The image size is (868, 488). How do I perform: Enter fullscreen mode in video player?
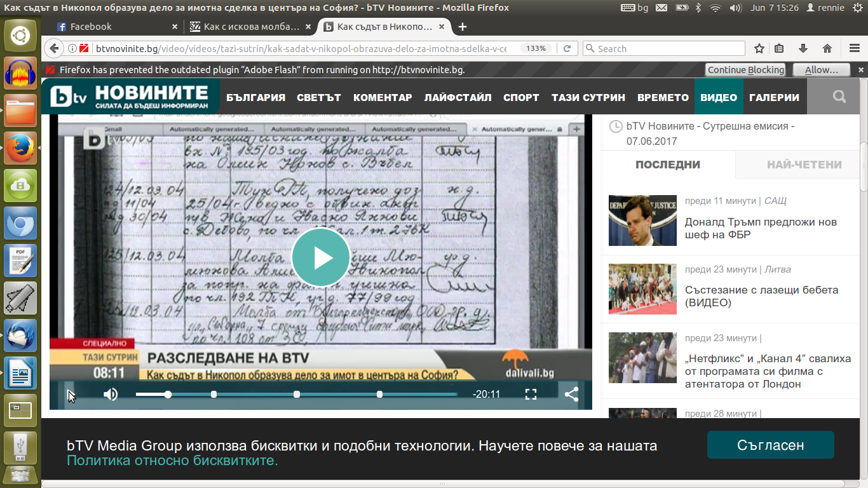(x=531, y=395)
